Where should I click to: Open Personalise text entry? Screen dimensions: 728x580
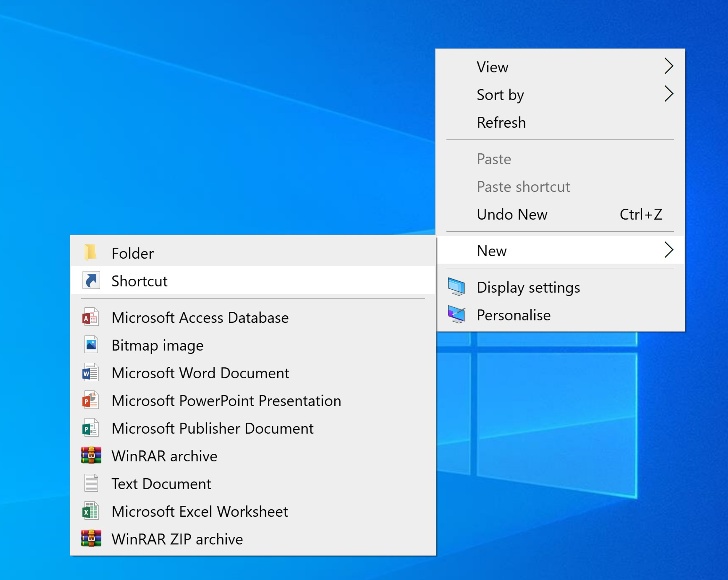(x=513, y=315)
